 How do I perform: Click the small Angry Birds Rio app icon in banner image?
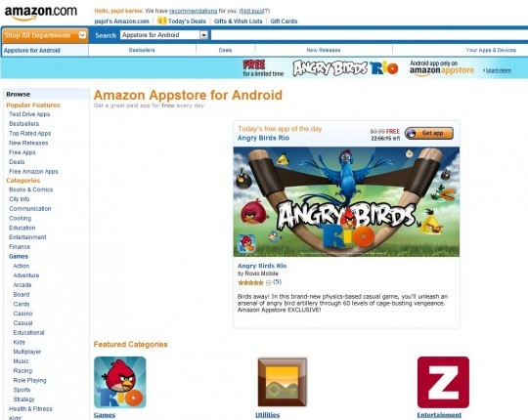[x=246, y=243]
